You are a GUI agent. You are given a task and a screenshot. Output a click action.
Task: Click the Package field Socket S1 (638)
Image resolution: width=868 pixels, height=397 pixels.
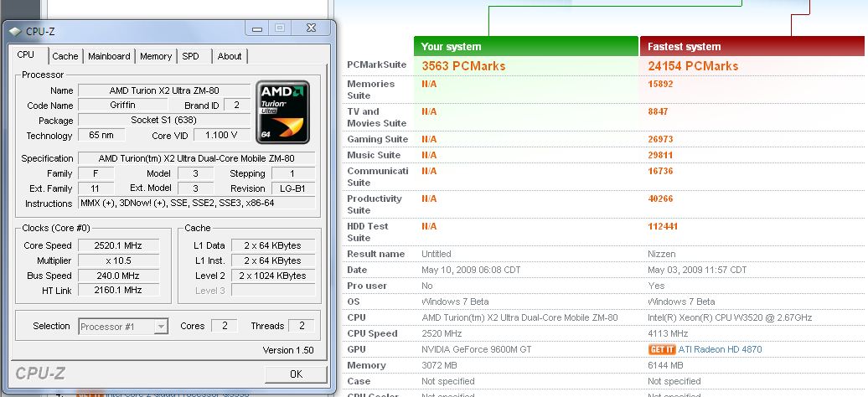point(164,120)
